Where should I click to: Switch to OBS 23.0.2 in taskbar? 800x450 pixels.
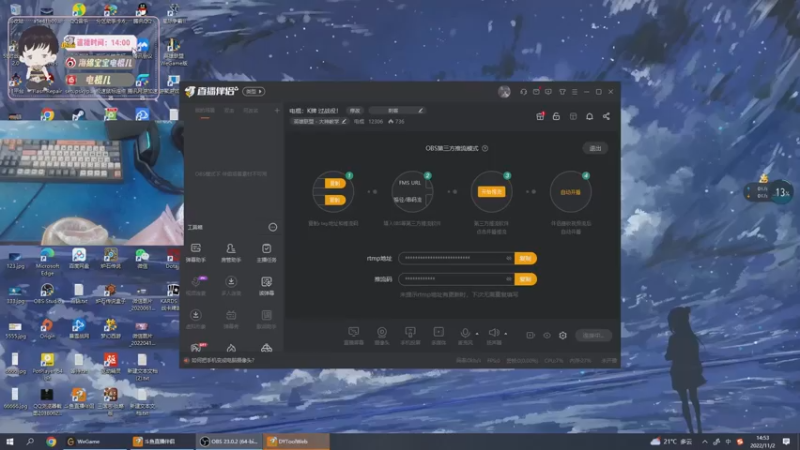pyautogui.click(x=229, y=441)
